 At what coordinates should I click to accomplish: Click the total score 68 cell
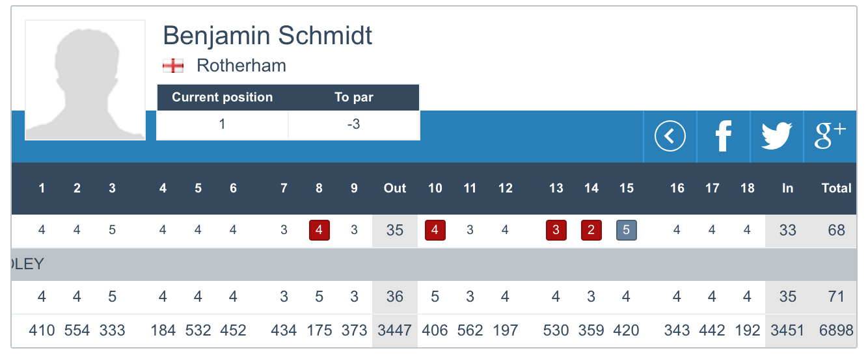[836, 231]
